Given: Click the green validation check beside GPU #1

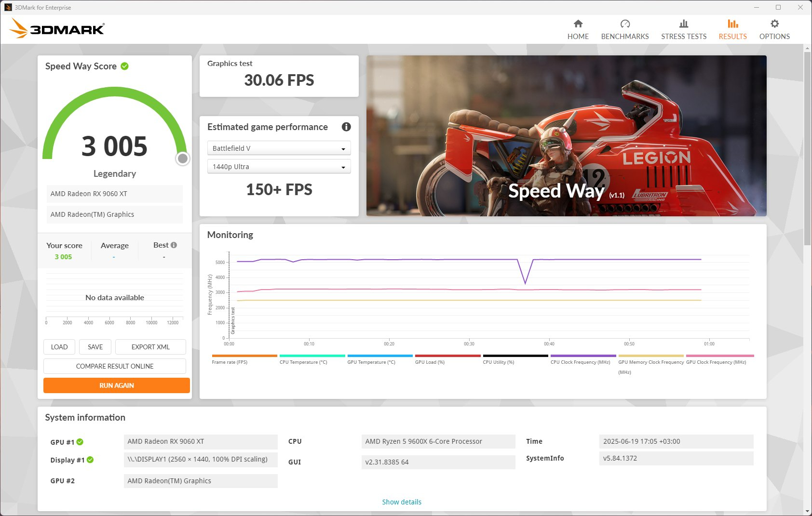Looking at the screenshot, I should (80, 442).
